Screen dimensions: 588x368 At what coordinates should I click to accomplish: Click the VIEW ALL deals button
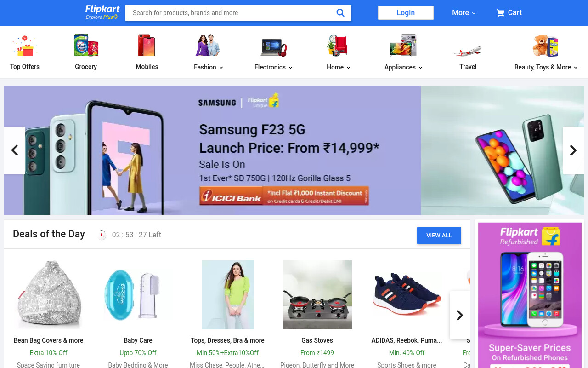[439, 236]
